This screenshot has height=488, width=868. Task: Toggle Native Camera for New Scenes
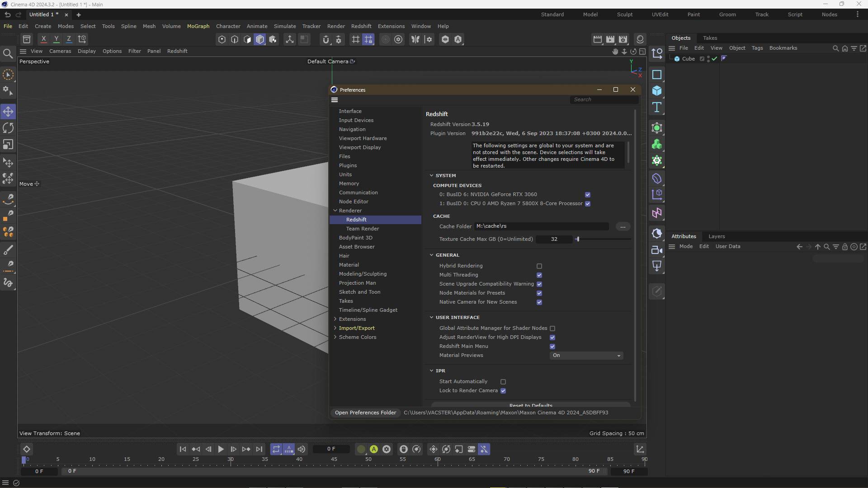click(539, 302)
